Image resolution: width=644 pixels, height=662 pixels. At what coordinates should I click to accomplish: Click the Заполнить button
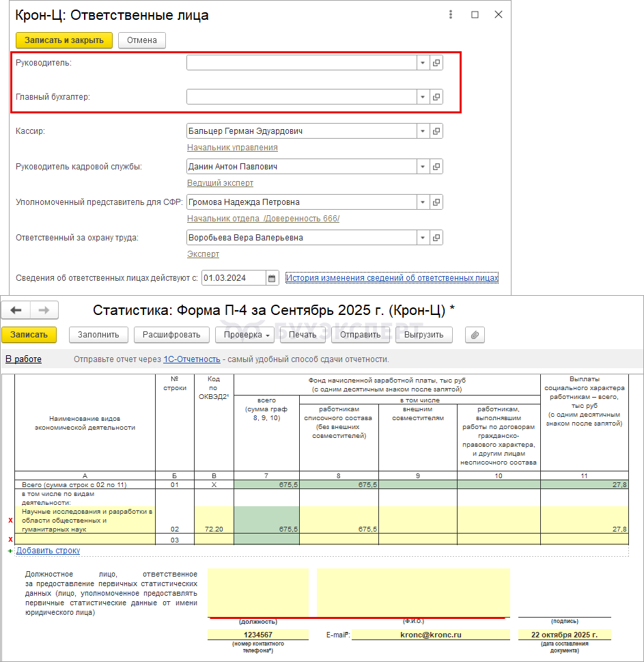point(98,335)
